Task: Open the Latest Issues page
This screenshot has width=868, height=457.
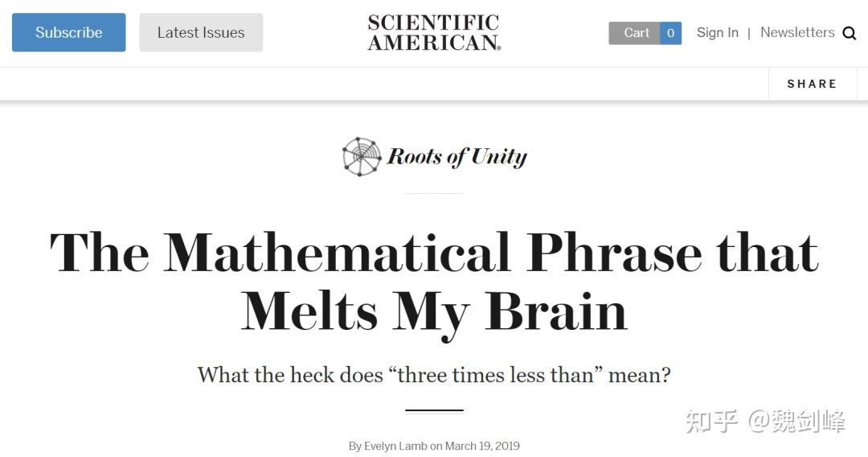Action: point(201,33)
